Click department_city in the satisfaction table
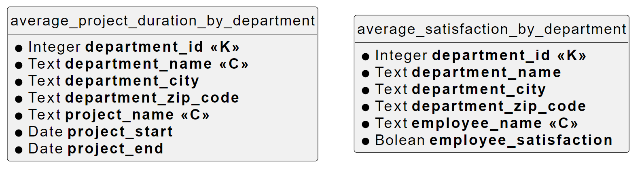Screen dimensions: 644x172 pyautogui.click(x=479, y=89)
